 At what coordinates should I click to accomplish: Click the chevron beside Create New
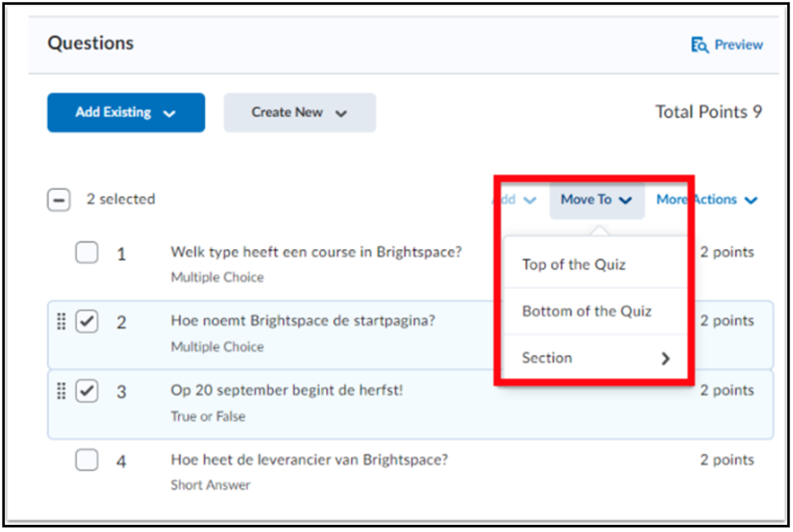click(x=341, y=113)
